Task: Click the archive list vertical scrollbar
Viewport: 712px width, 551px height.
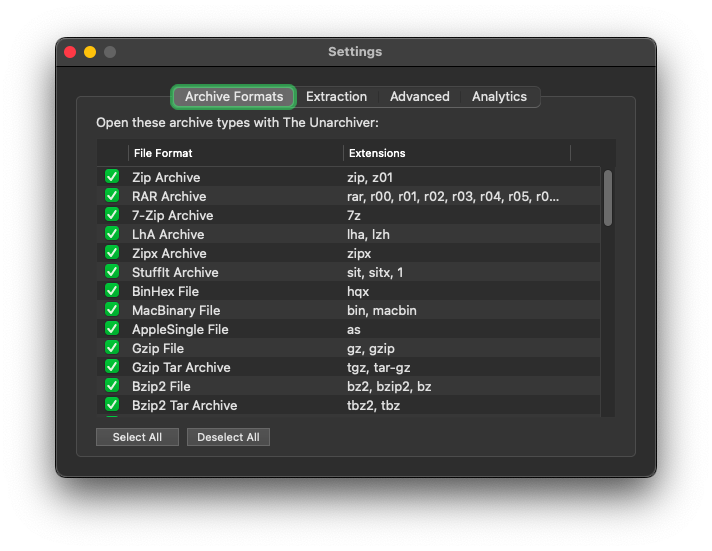Action: pos(607,198)
